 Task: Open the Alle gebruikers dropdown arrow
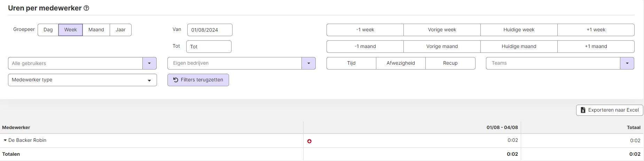[149, 63]
